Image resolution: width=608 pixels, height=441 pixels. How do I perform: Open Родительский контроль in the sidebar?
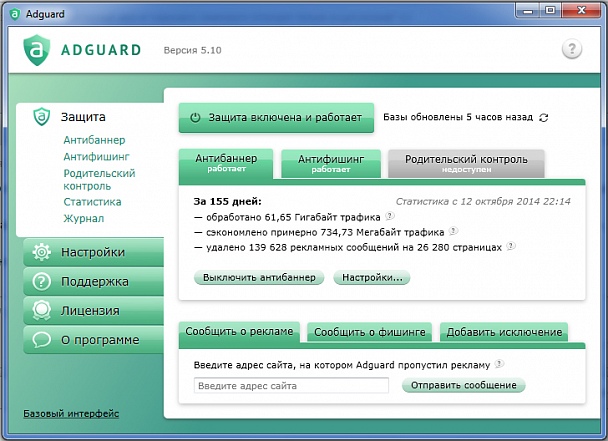99,180
